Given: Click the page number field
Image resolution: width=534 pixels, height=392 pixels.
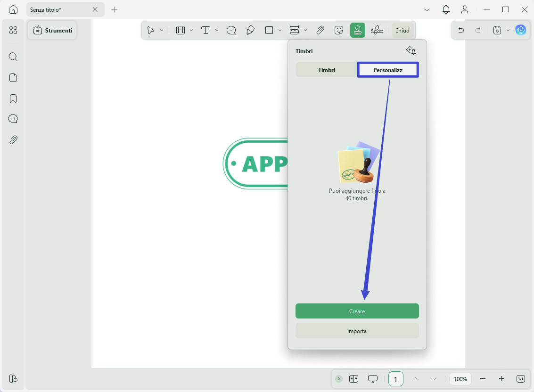Looking at the screenshot, I should 396,379.
